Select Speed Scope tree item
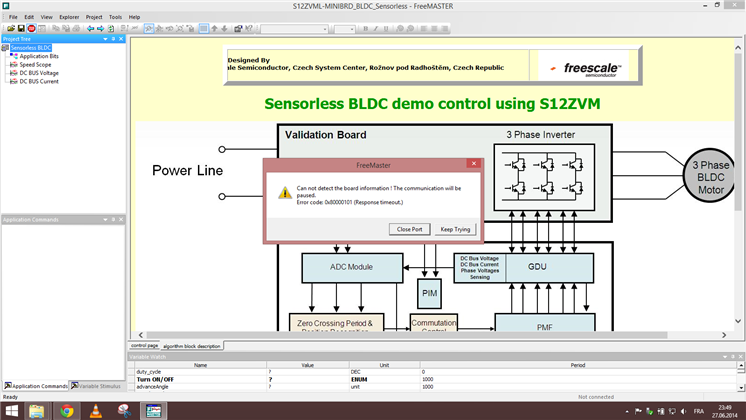The image size is (746, 420). click(x=35, y=65)
